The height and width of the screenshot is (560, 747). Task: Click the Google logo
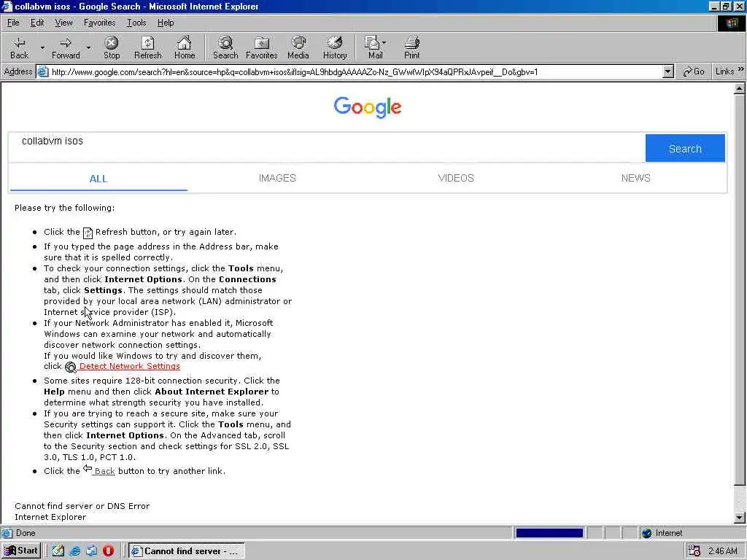368,107
